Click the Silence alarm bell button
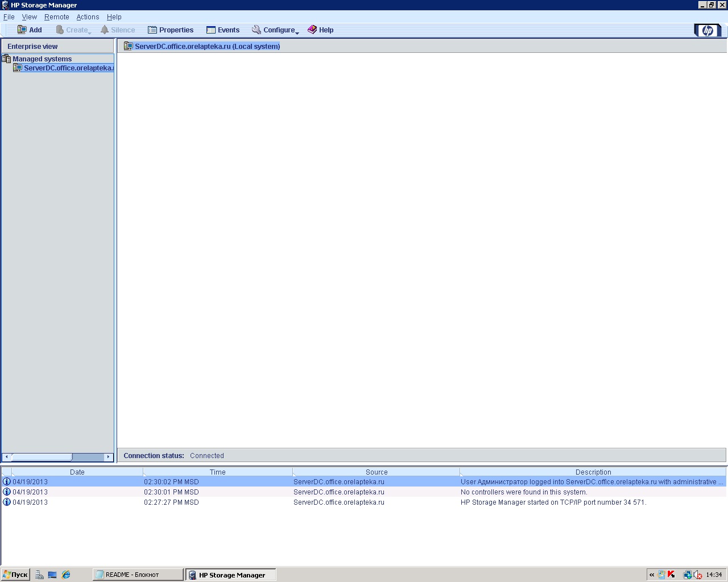This screenshot has height=582, width=728. coord(118,30)
